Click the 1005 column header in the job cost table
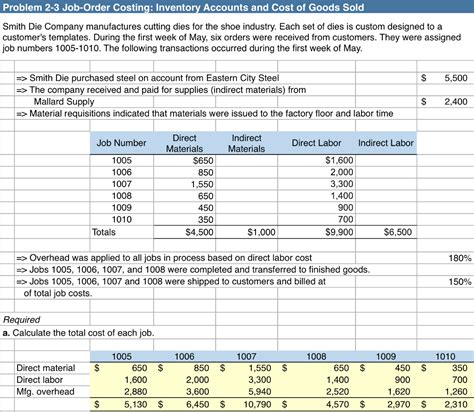The image size is (474, 412). 122,356
